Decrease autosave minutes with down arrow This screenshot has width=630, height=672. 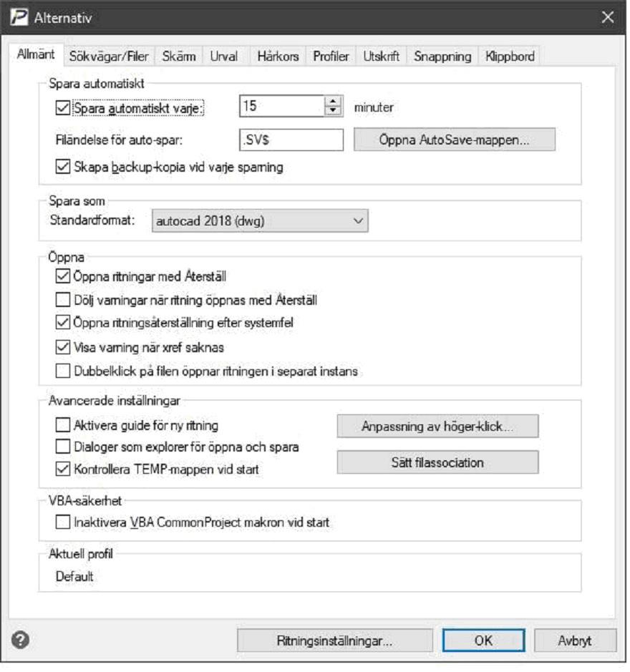[x=334, y=112]
